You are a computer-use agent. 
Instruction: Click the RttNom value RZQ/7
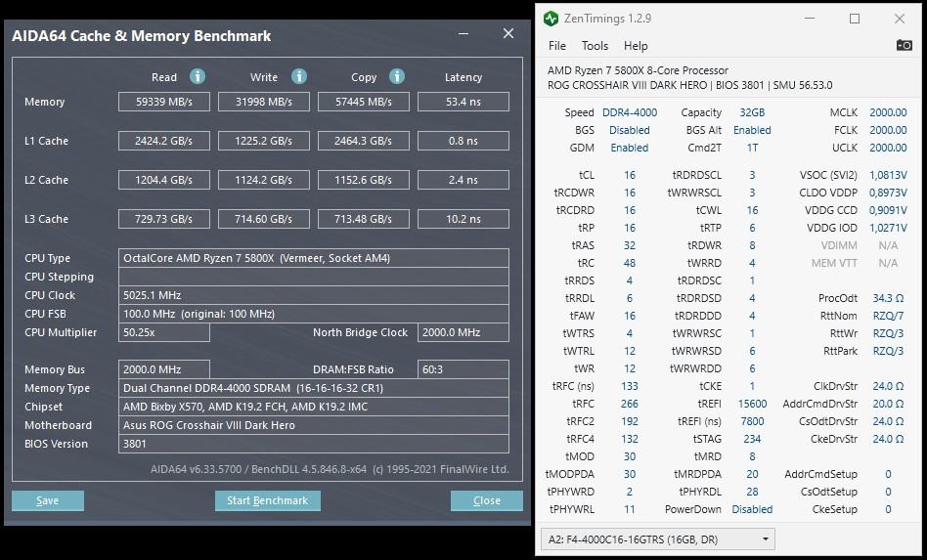coord(888,316)
